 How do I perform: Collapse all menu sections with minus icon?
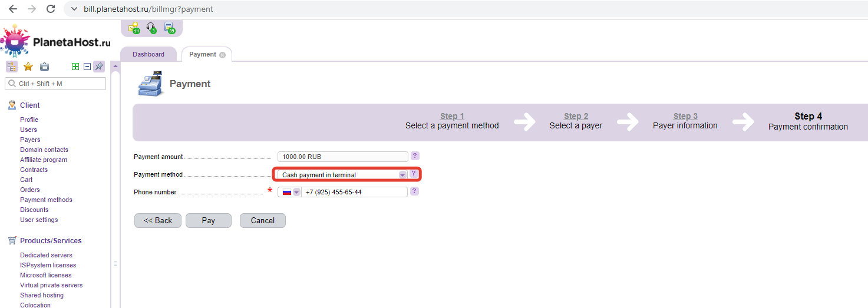pyautogui.click(x=87, y=67)
